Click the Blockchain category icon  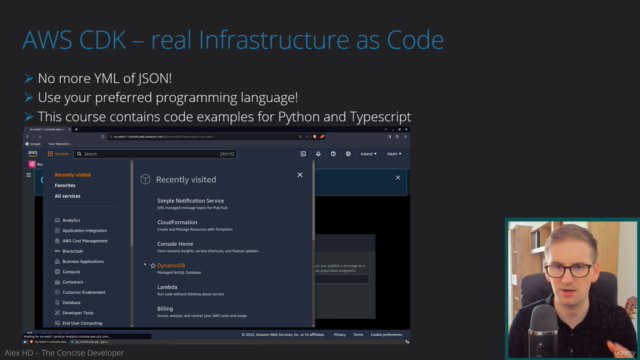point(57,251)
